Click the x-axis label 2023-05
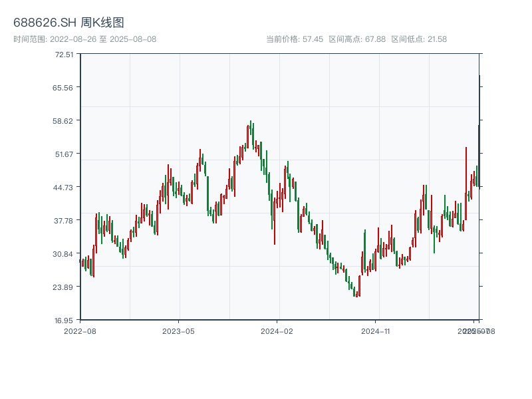The height and width of the screenshot is (399, 532). tap(178, 331)
